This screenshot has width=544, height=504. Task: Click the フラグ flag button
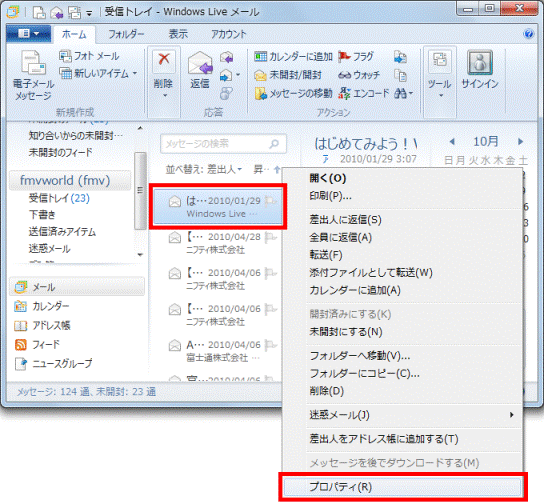point(356,56)
